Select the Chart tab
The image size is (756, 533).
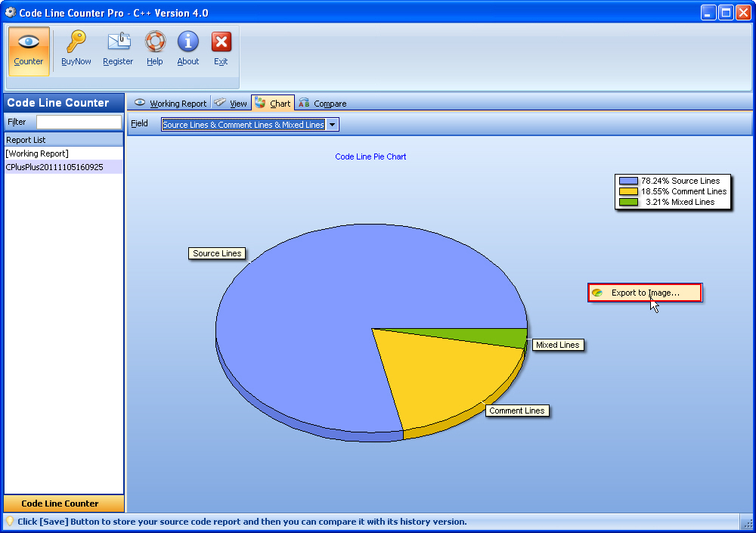pyautogui.click(x=273, y=104)
